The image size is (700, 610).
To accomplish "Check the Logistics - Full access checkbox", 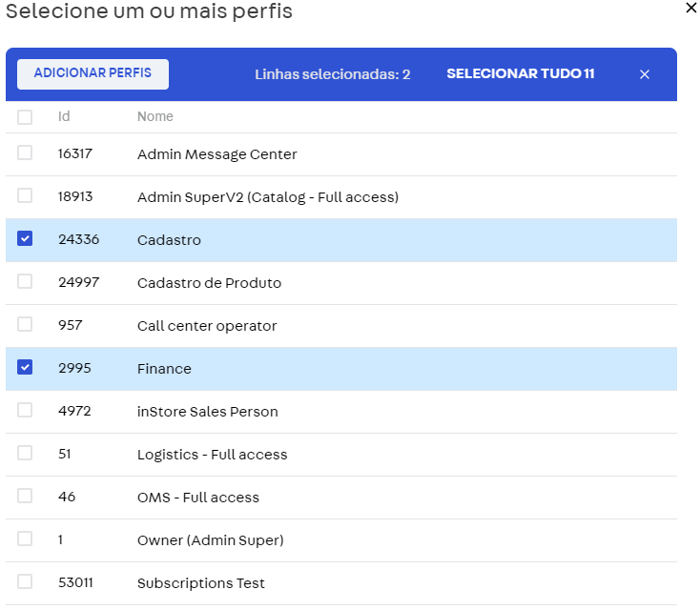I will pos(25,454).
